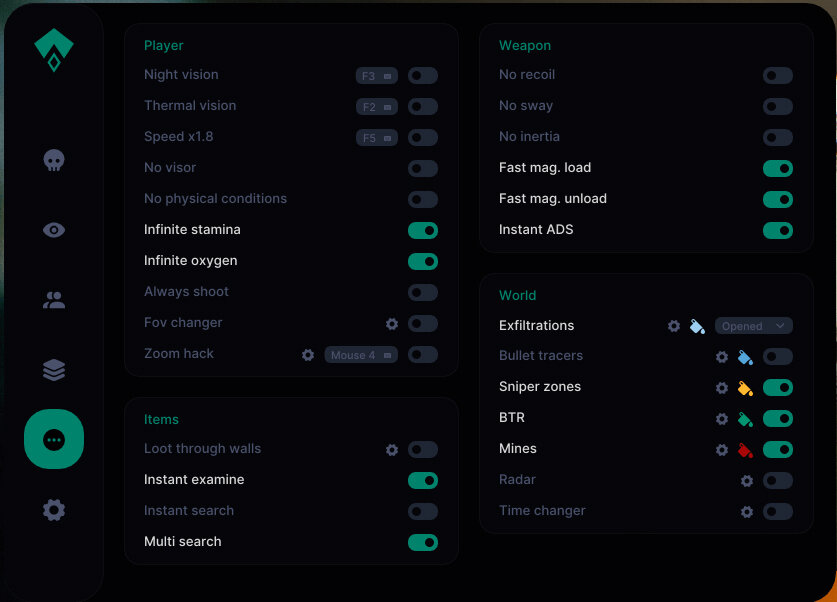This screenshot has width=837, height=602.
Task: Open Radar gear settings
Action: pyautogui.click(x=747, y=480)
